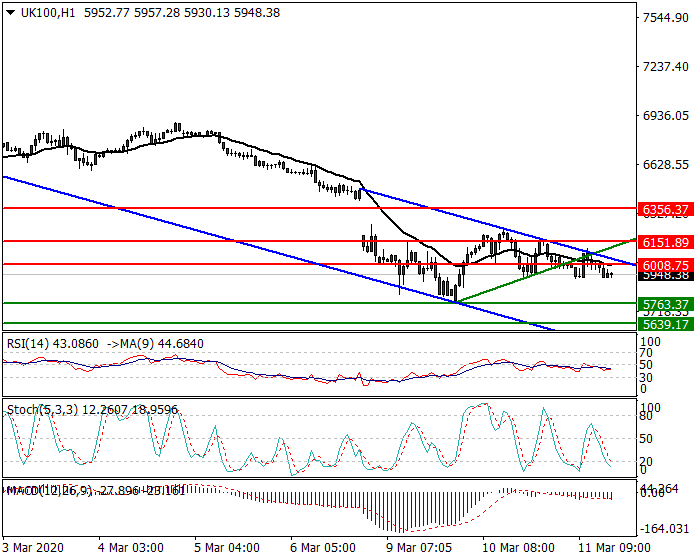The height and width of the screenshot is (560, 700).
Task: Click the 4 Mar 03:00 time label
Action: (x=131, y=547)
